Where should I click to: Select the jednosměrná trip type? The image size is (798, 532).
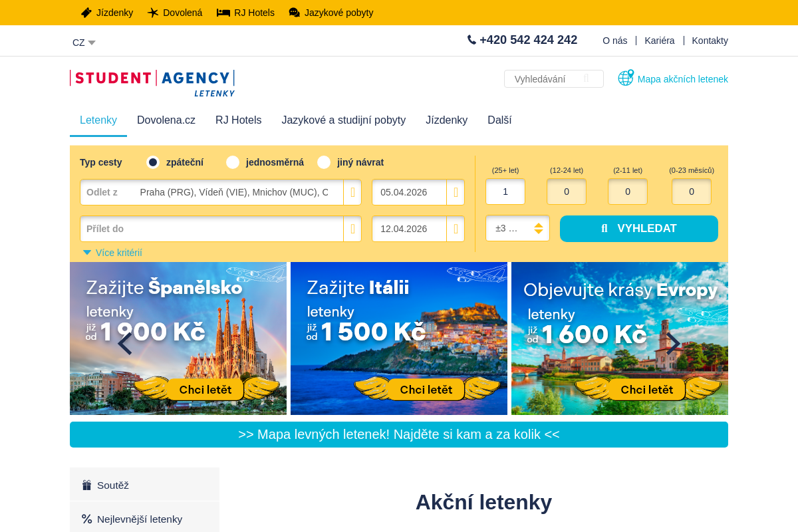[233, 162]
